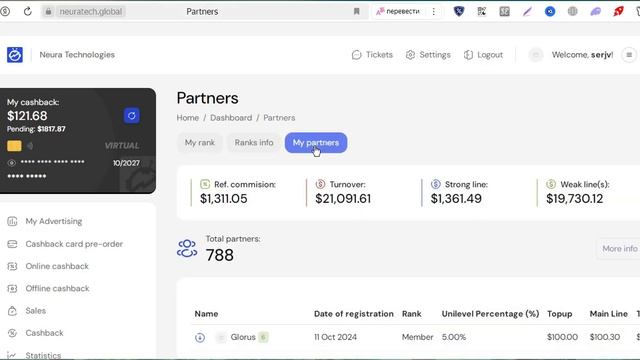Screen dimensions: 640x360
Task: Open translate options three-dot menu
Action: [x=433, y=11]
